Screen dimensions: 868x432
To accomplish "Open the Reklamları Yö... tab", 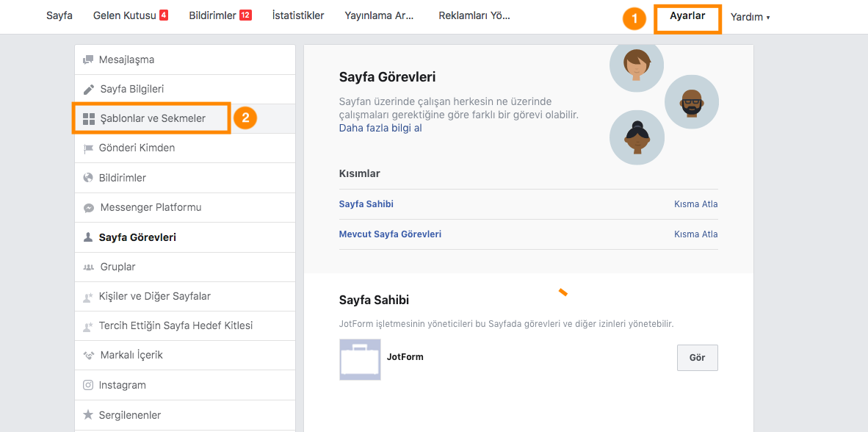I will [x=474, y=15].
